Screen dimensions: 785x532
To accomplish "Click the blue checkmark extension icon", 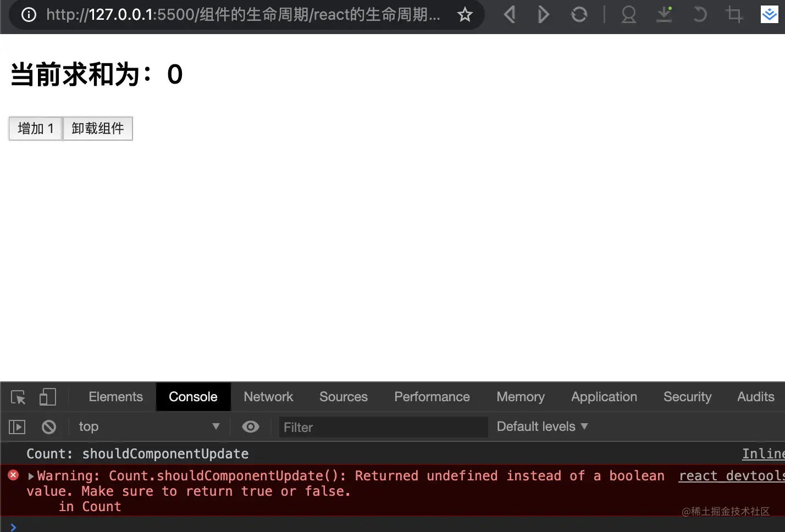I will 769,15.
